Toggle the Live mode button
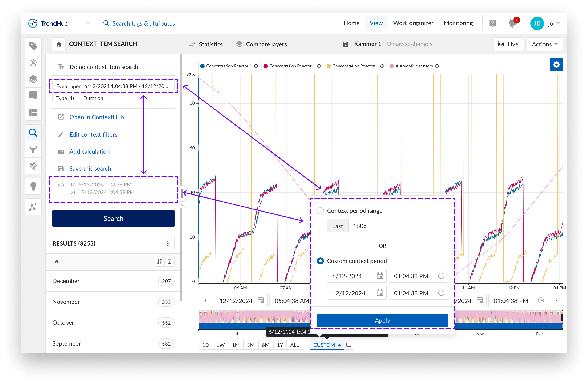Image resolution: width=588 pixels, height=383 pixels. point(509,44)
